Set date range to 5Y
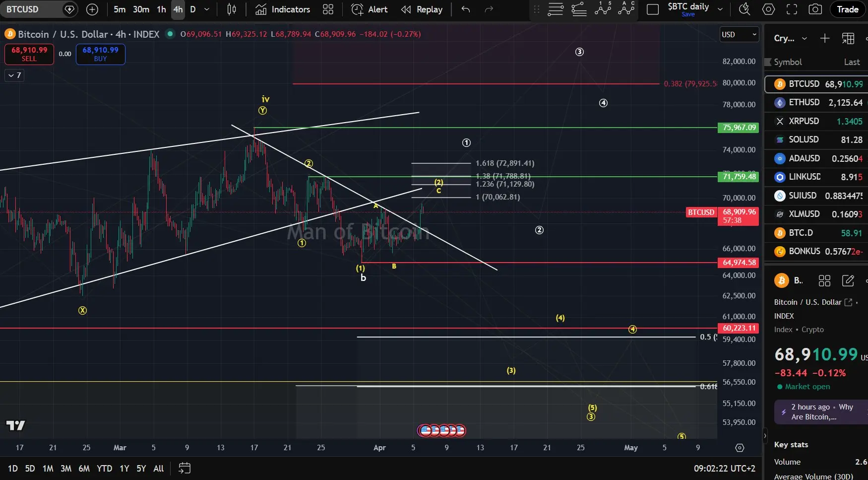Image resolution: width=868 pixels, height=480 pixels. tap(141, 469)
